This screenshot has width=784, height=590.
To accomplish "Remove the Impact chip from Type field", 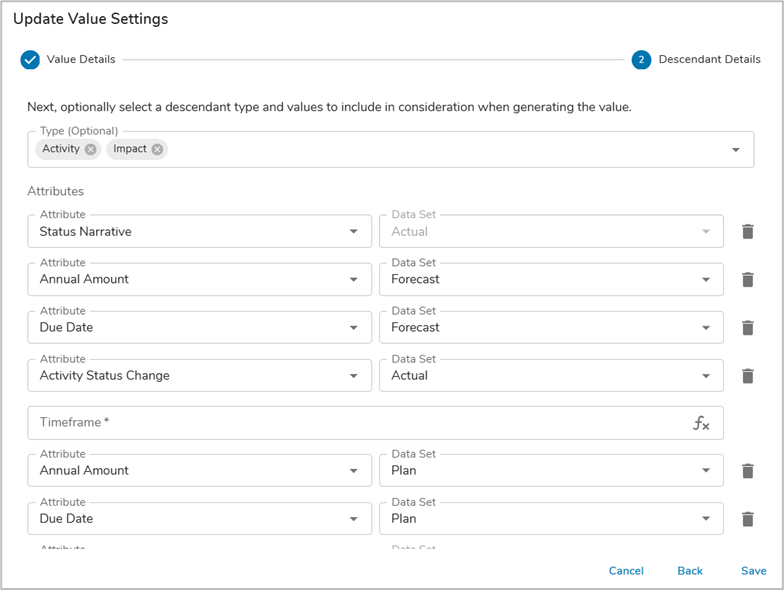I will click(157, 149).
